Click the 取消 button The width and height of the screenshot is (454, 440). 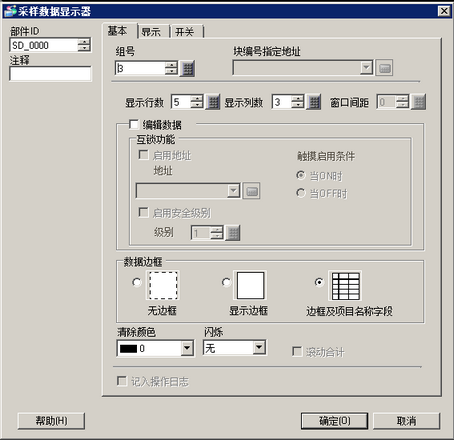pos(406,421)
